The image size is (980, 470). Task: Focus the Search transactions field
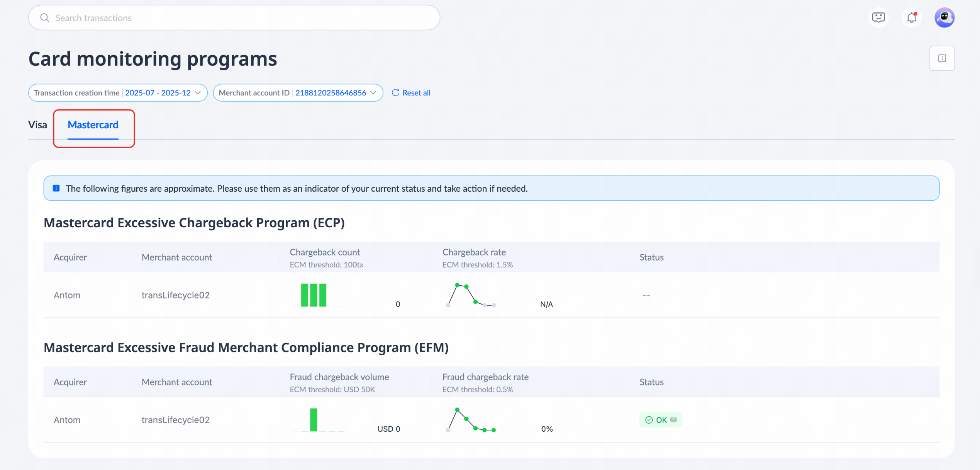pyautogui.click(x=234, y=18)
